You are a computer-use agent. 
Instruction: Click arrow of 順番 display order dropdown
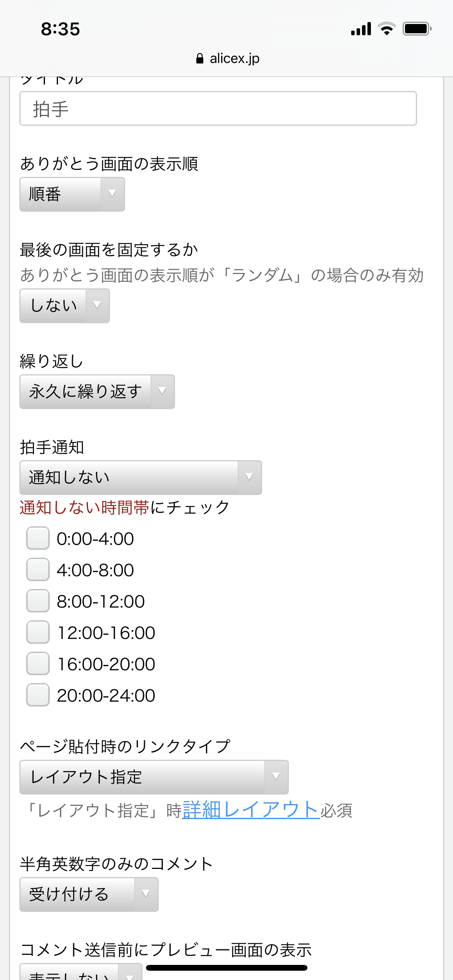point(112,194)
